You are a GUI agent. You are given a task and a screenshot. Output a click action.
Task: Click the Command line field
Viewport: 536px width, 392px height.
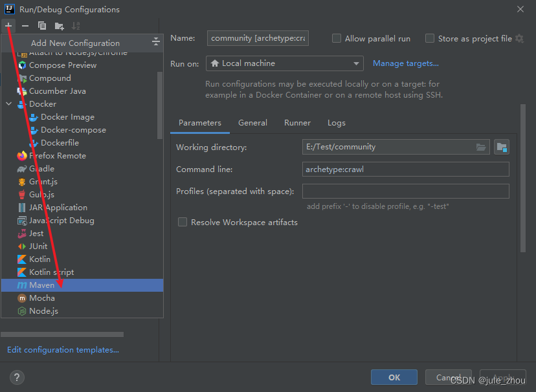tap(406, 169)
